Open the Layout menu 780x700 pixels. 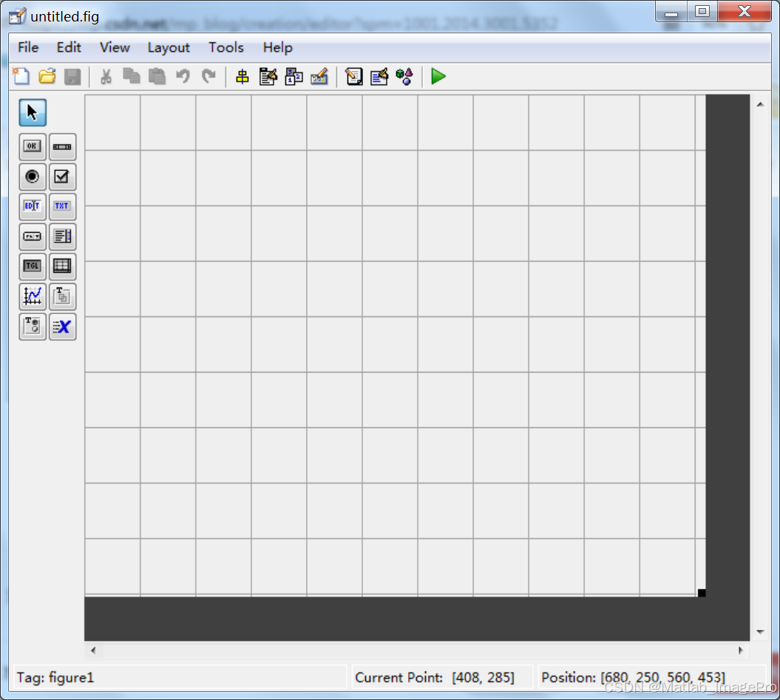169,48
